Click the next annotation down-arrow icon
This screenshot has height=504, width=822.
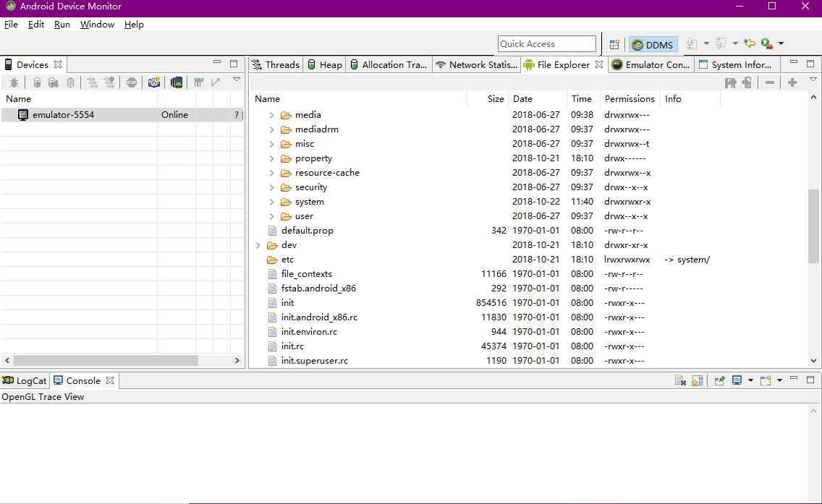point(692,43)
